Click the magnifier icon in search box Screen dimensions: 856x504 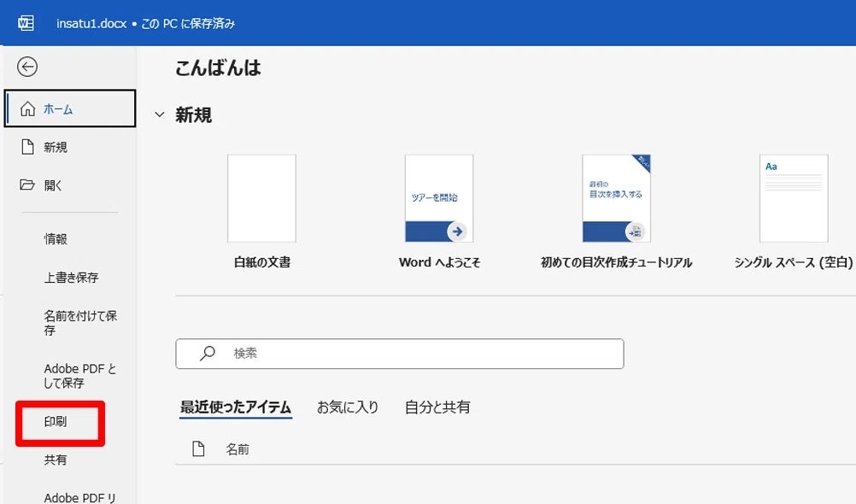(x=208, y=354)
